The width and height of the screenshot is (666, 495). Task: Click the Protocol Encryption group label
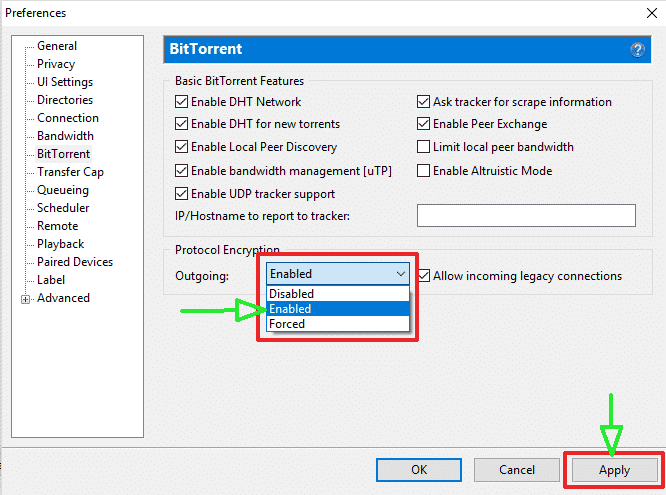[x=227, y=250]
